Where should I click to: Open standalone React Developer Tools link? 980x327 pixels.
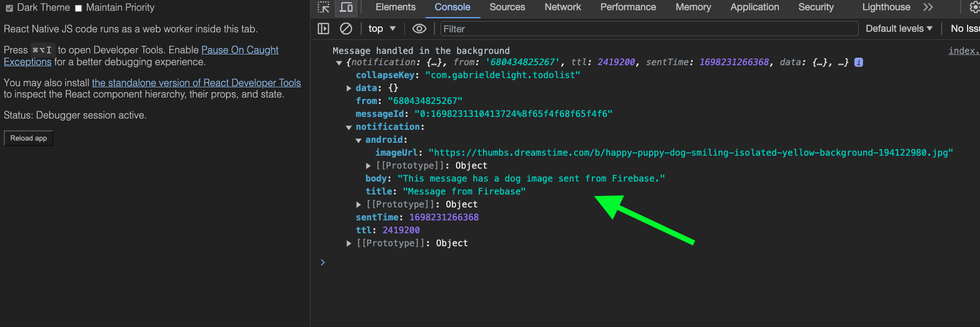coord(196,83)
